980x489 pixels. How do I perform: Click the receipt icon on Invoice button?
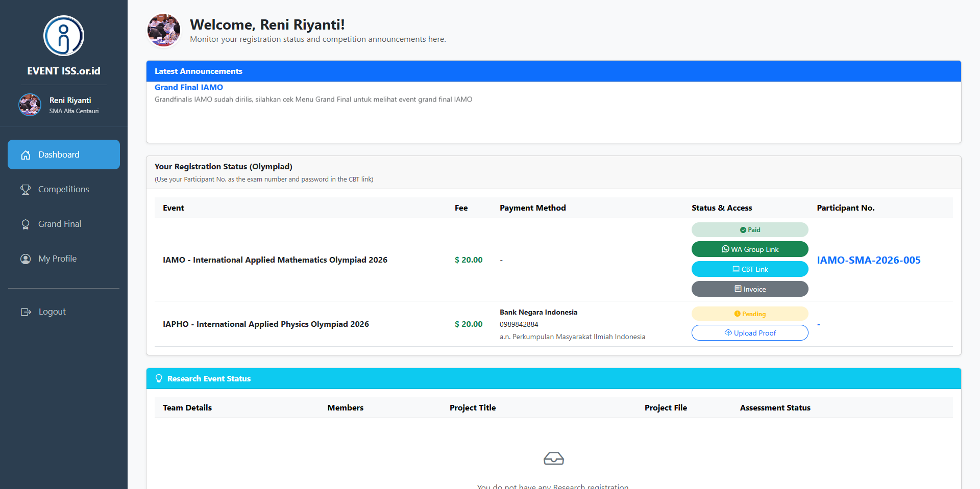pos(738,289)
